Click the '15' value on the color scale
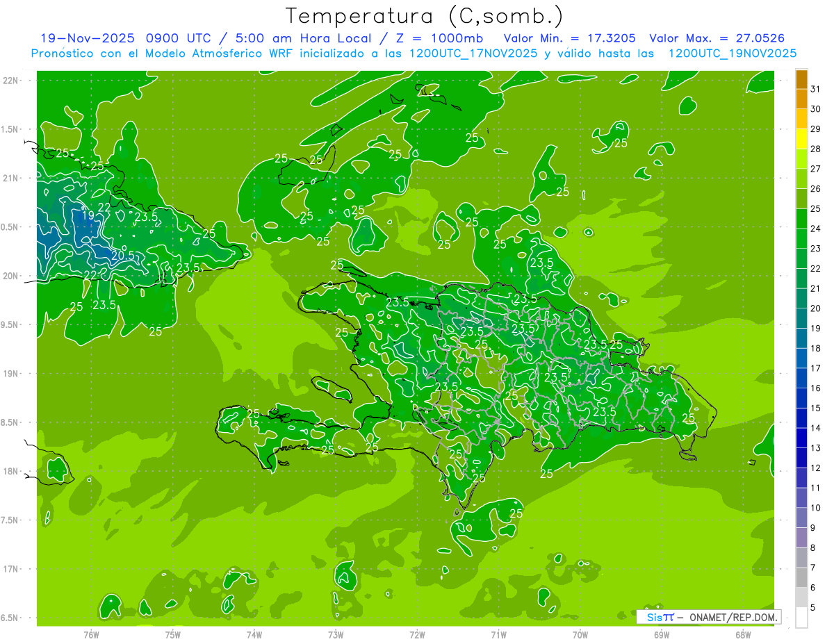This screenshot has width=834, height=644. coord(816,408)
